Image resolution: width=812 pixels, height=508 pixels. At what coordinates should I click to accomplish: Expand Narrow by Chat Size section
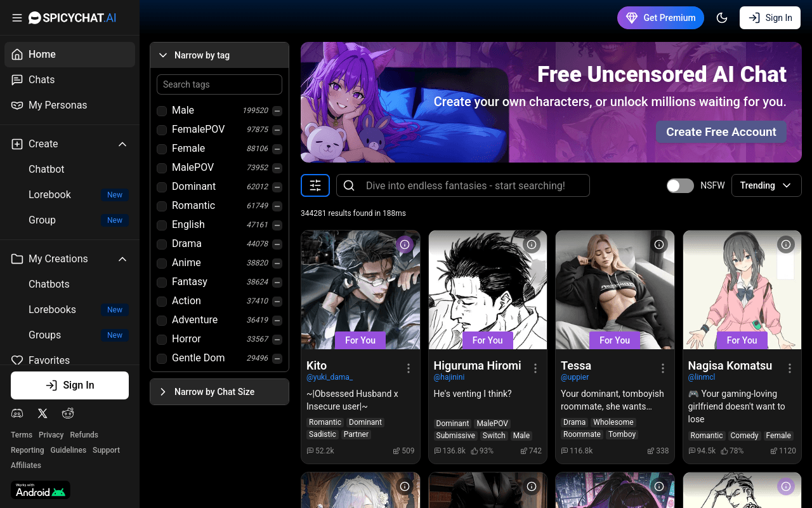click(219, 392)
